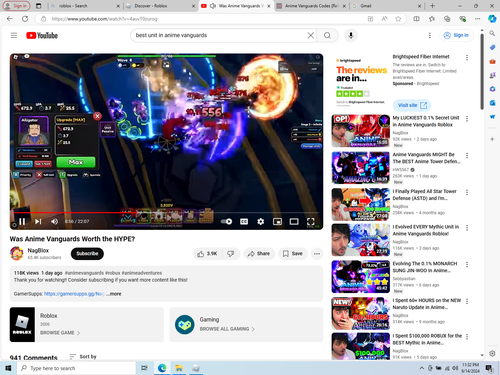This screenshot has height=375, width=500.
Task: Toggle the autoplay switch in player
Action: (x=227, y=221)
